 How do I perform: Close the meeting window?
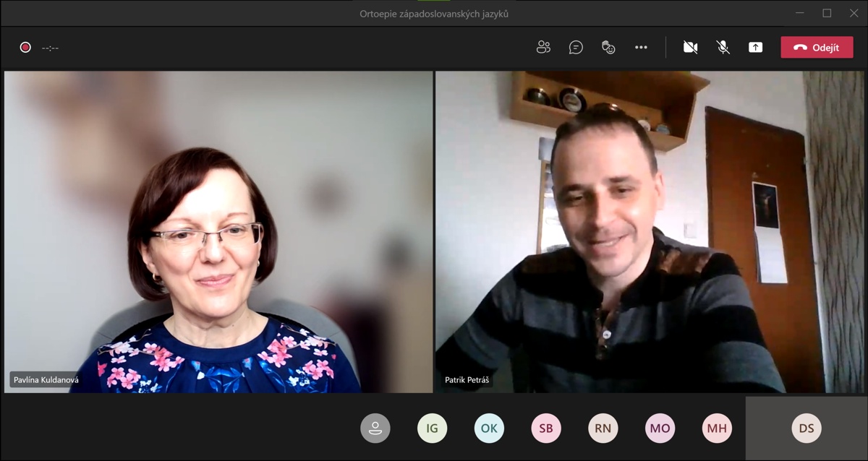point(854,13)
